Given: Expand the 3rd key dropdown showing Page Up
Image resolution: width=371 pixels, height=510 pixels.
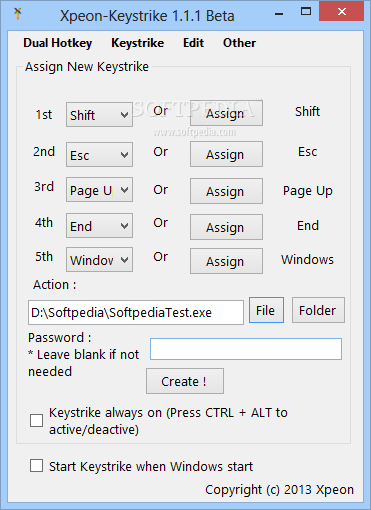Looking at the screenshot, I should tap(99, 190).
